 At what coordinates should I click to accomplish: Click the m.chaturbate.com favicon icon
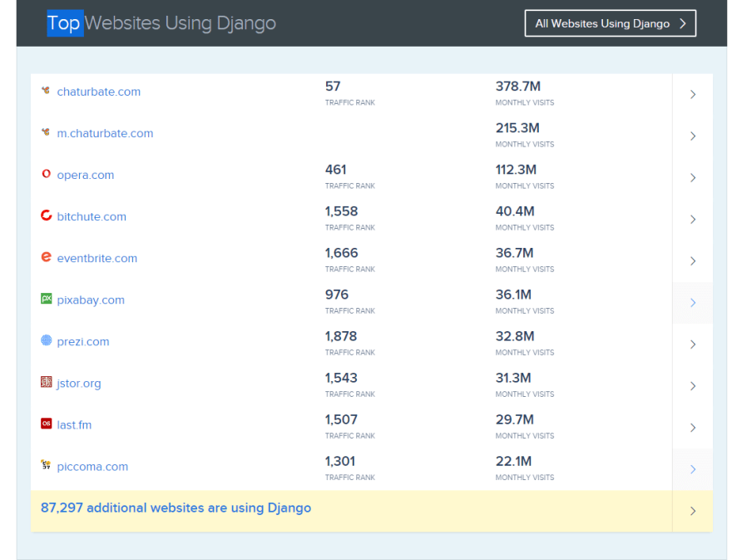(46, 132)
